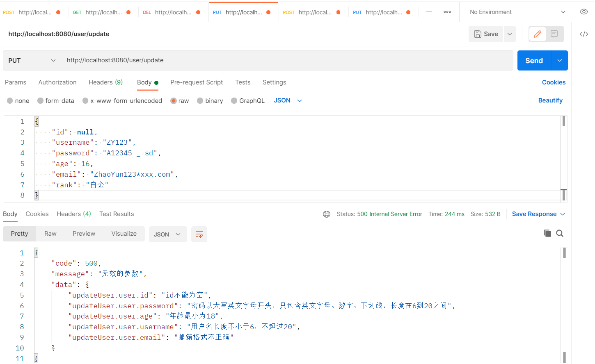Click the request title http://localhost:8080/user/update
Screen dimensions: 595x364
59,34
